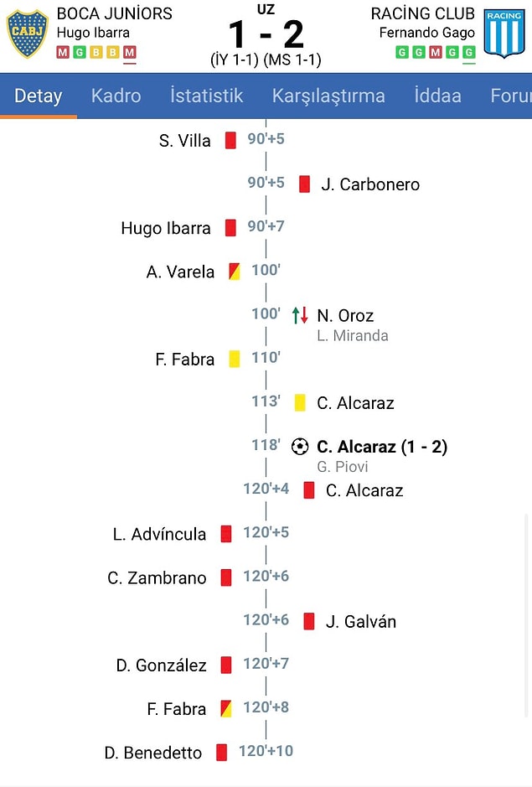
Task: Click goal scorer C. Alcaraz (1 - 2)
Action: (382, 446)
